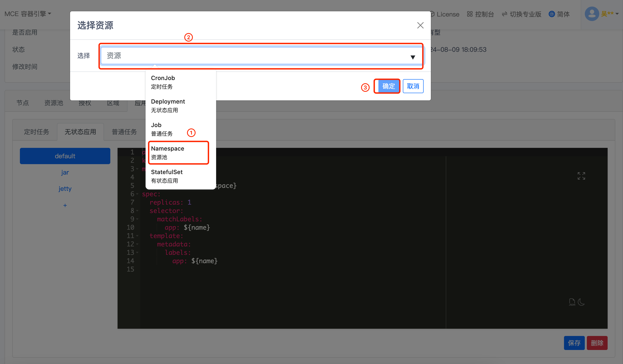623x364 pixels.
Task: Select Deployment 无状态应用 option
Action: click(181, 106)
